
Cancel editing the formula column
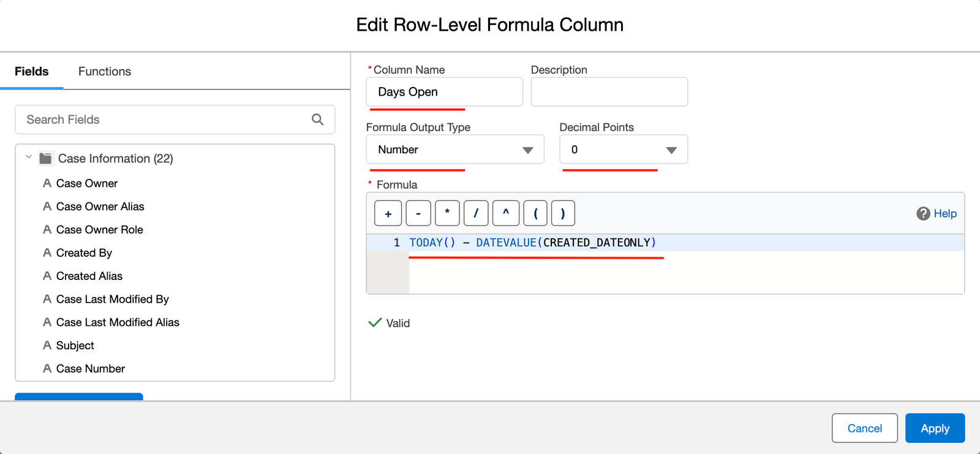point(864,428)
